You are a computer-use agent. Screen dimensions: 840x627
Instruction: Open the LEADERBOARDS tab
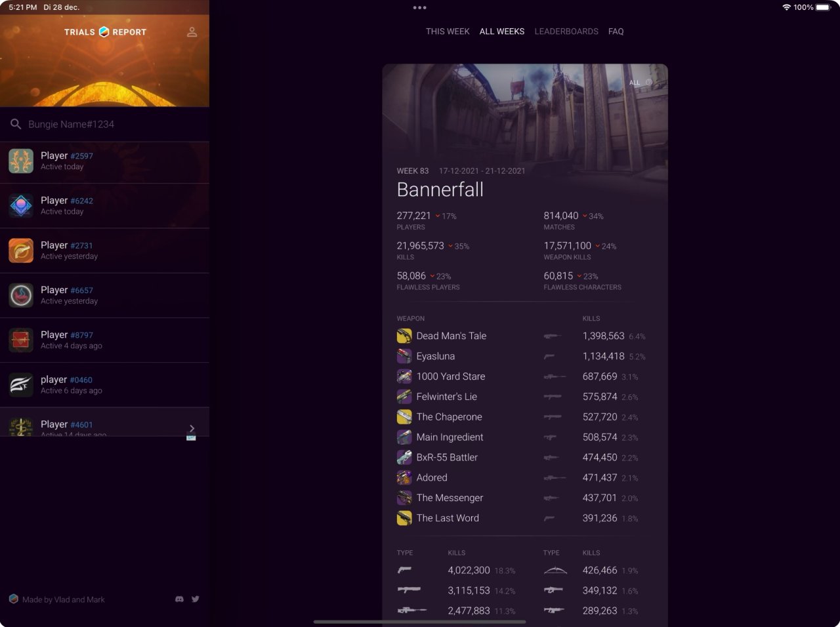(x=566, y=31)
